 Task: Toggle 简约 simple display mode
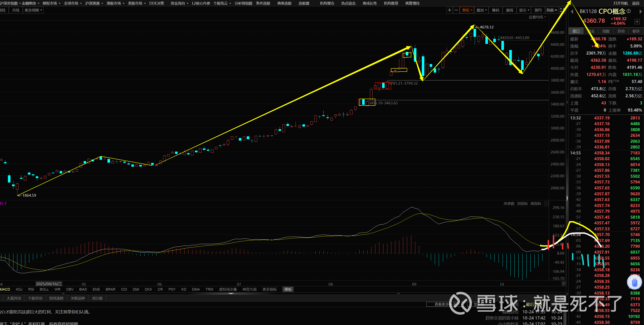tap(538, 10)
